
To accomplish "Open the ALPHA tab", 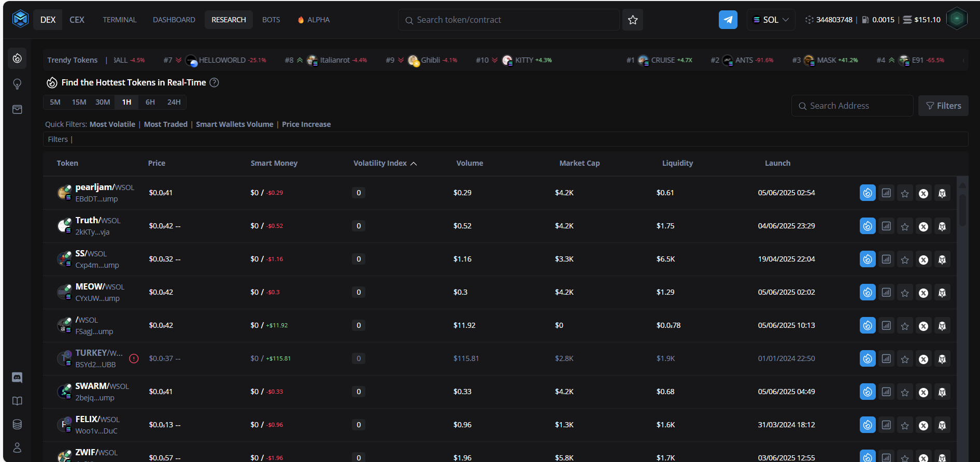I will (x=314, y=20).
